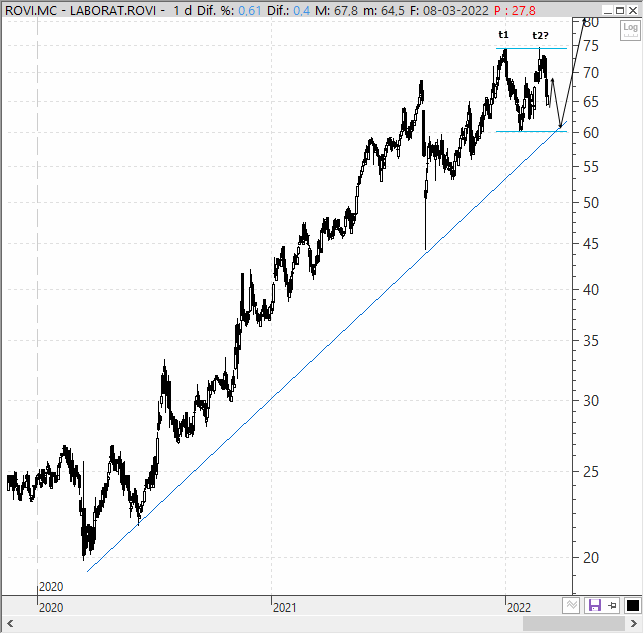Click the 't2?' annotation label
Viewport: 644px width, 634px height.
(x=540, y=36)
